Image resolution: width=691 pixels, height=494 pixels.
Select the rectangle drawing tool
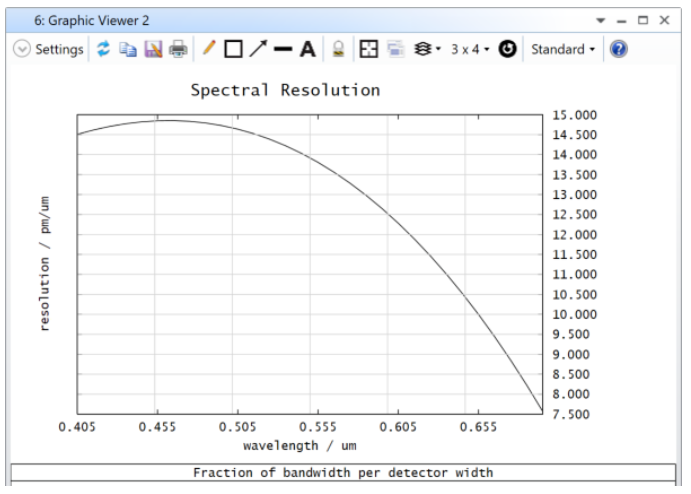click(x=233, y=49)
